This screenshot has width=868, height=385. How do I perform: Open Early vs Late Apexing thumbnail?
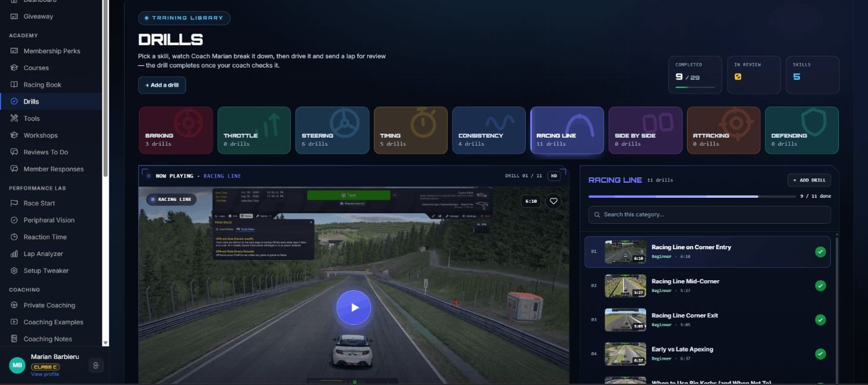625,354
